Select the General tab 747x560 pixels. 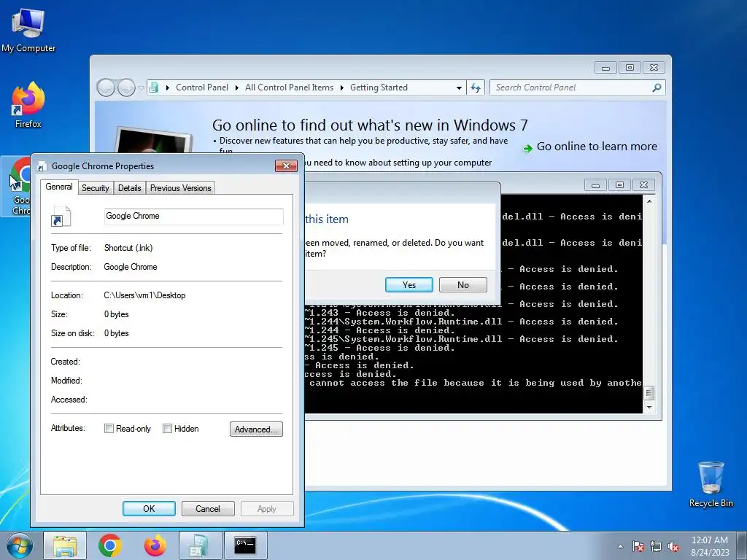point(59,187)
